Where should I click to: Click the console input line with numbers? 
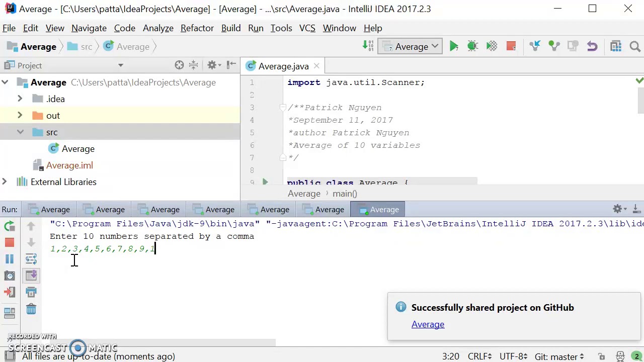pos(103,249)
